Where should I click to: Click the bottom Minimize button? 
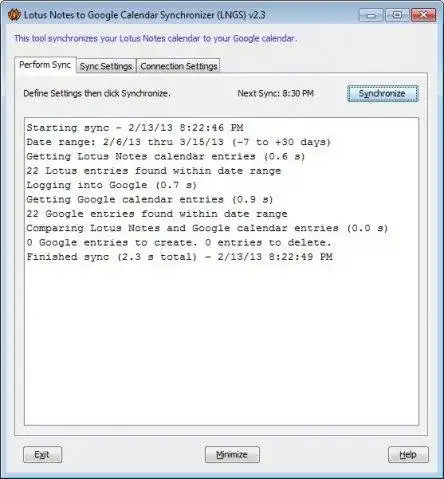pyautogui.click(x=232, y=455)
